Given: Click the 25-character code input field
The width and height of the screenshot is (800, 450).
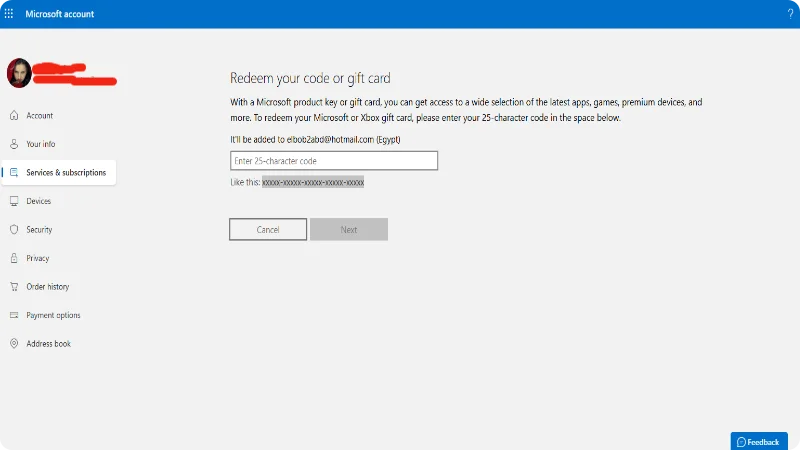Looking at the screenshot, I should pos(334,161).
